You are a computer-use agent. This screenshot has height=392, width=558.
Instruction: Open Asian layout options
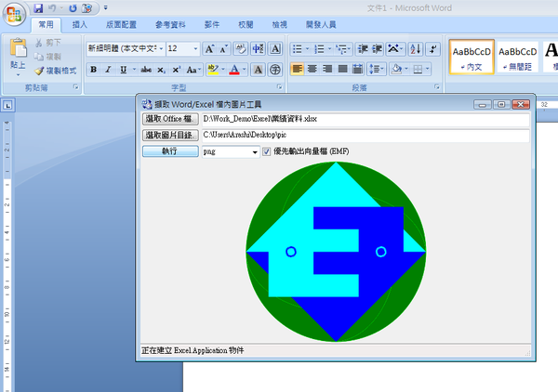pos(395,49)
